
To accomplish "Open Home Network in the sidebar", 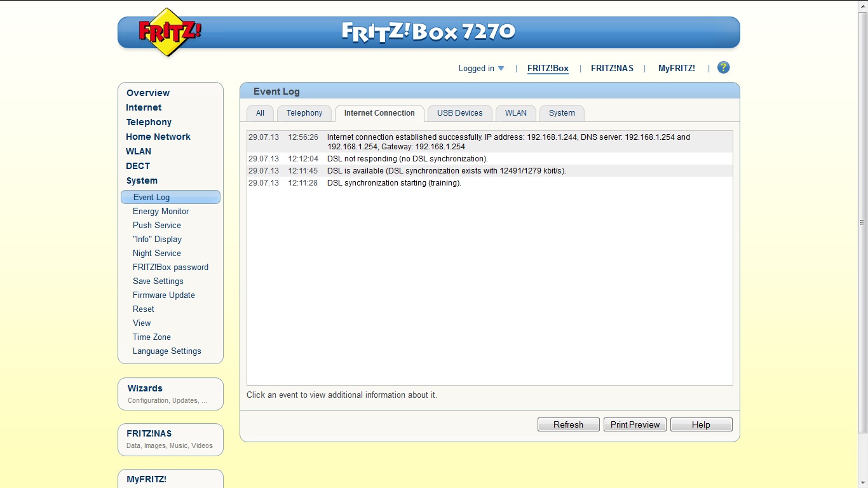I will [158, 137].
